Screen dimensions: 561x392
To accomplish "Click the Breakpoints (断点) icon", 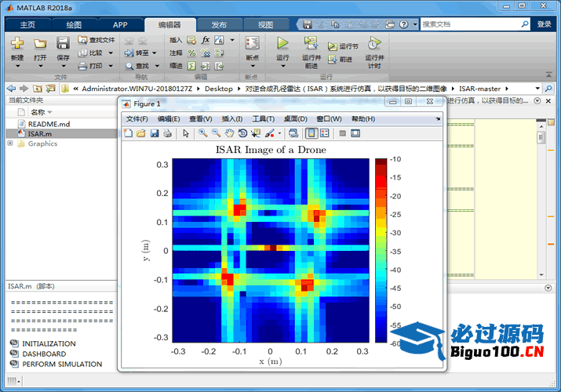I will click(252, 43).
